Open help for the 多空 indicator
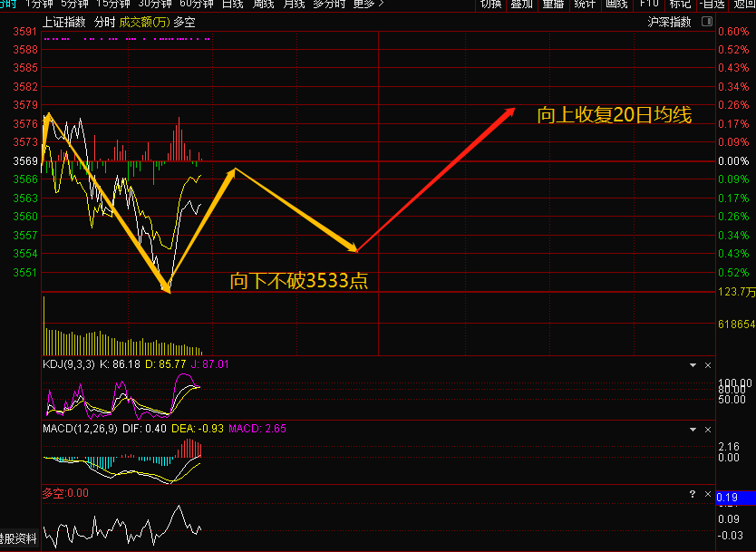 (x=693, y=494)
